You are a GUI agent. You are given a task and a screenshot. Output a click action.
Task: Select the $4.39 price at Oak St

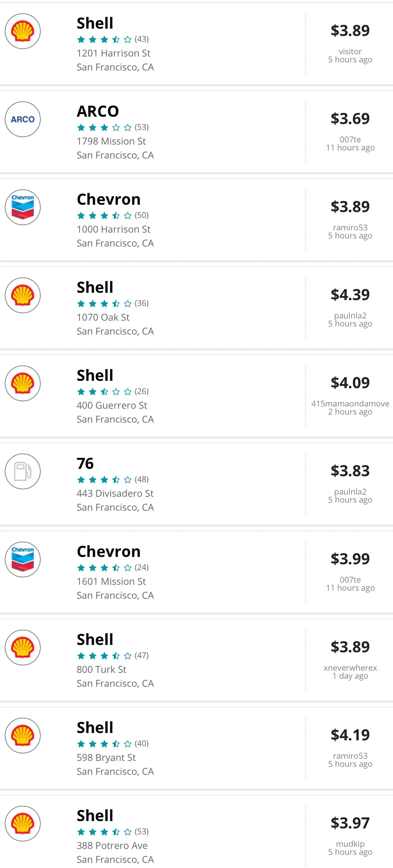click(x=350, y=295)
